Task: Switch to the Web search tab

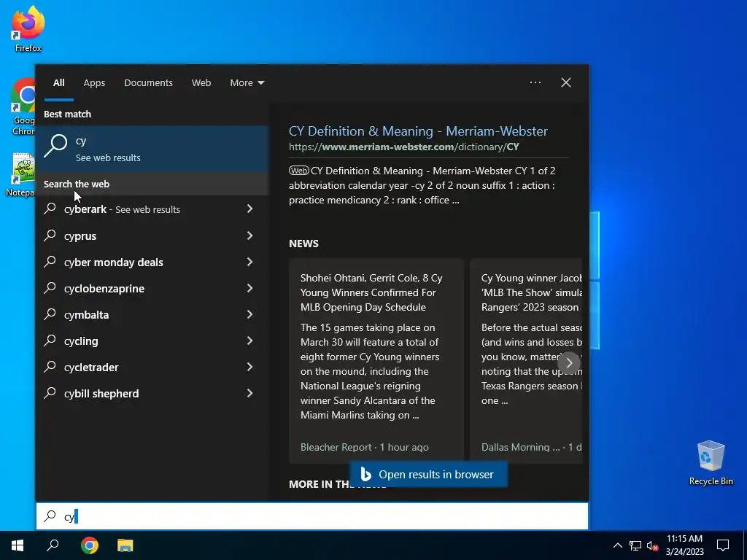Action: [x=201, y=83]
